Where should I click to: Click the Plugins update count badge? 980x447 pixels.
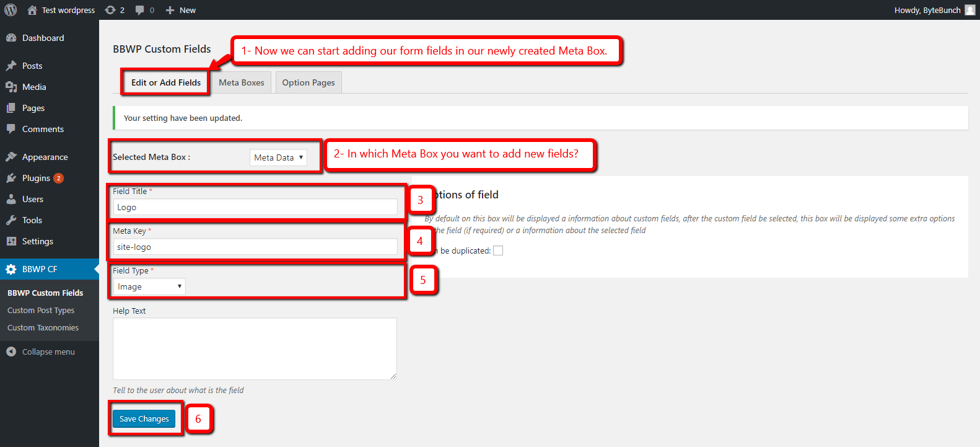click(x=58, y=178)
